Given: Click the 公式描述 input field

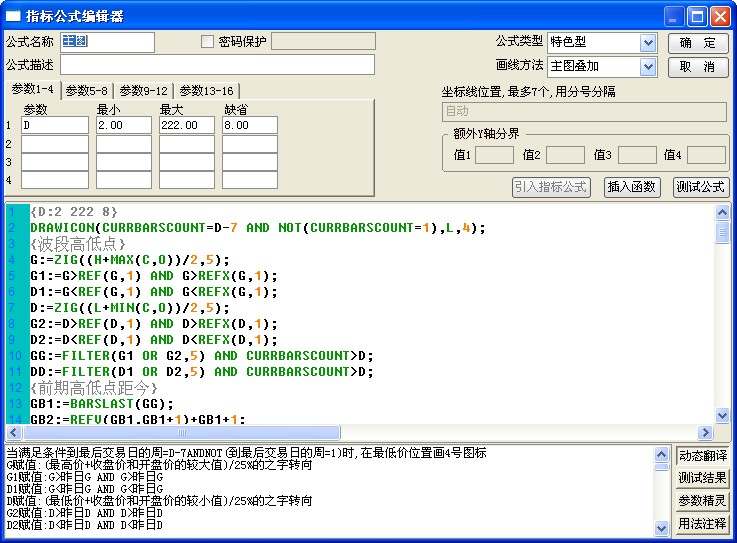Looking at the screenshot, I should (217, 65).
